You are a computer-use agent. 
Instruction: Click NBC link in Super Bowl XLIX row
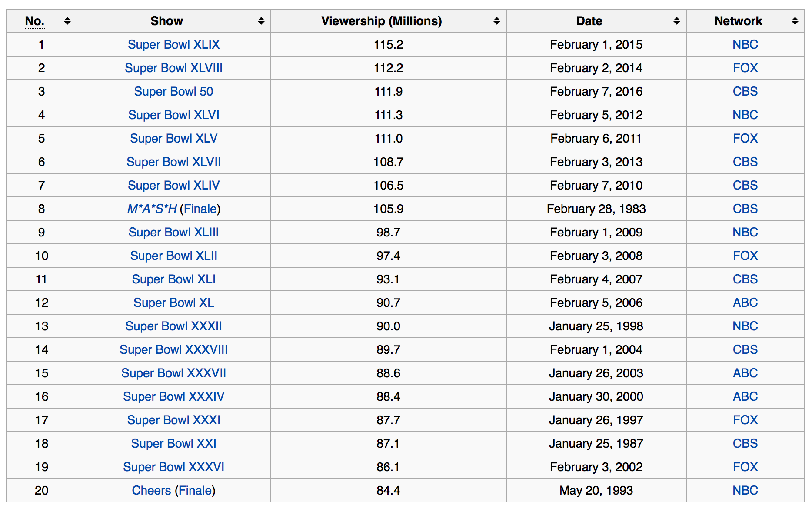(x=745, y=44)
